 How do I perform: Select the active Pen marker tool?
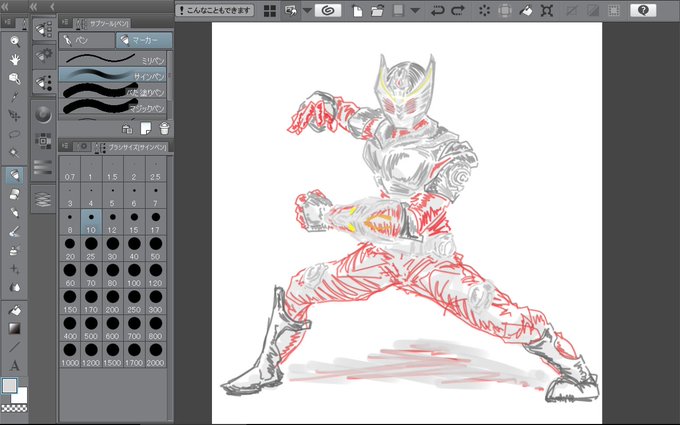15,175
